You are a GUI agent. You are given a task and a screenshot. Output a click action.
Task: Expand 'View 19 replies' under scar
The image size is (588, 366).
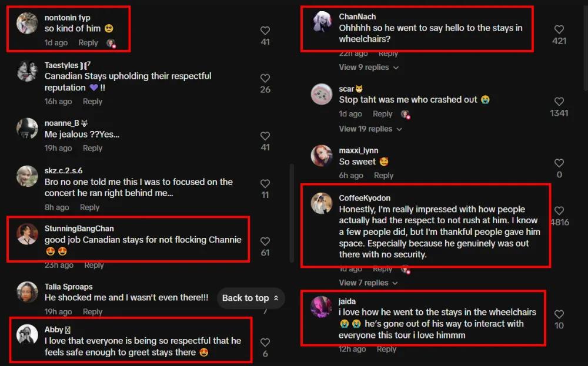click(x=370, y=129)
